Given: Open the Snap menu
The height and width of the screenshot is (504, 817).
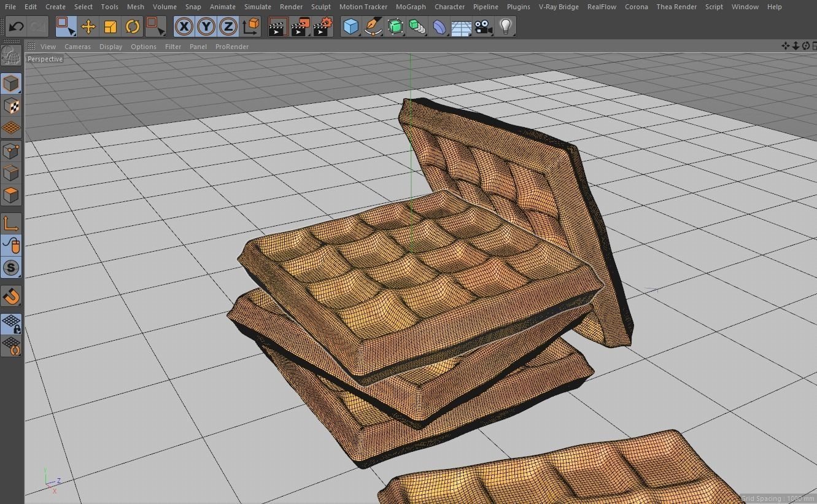Looking at the screenshot, I should [x=193, y=7].
